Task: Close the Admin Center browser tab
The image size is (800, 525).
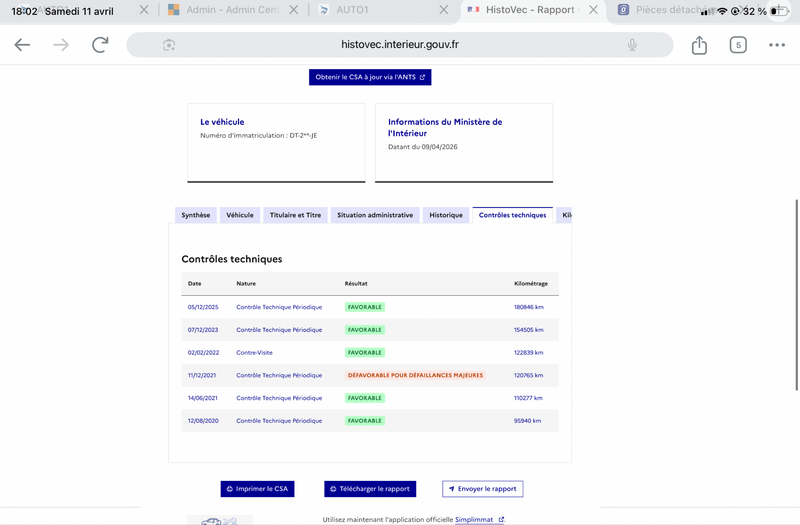Action: (293, 10)
